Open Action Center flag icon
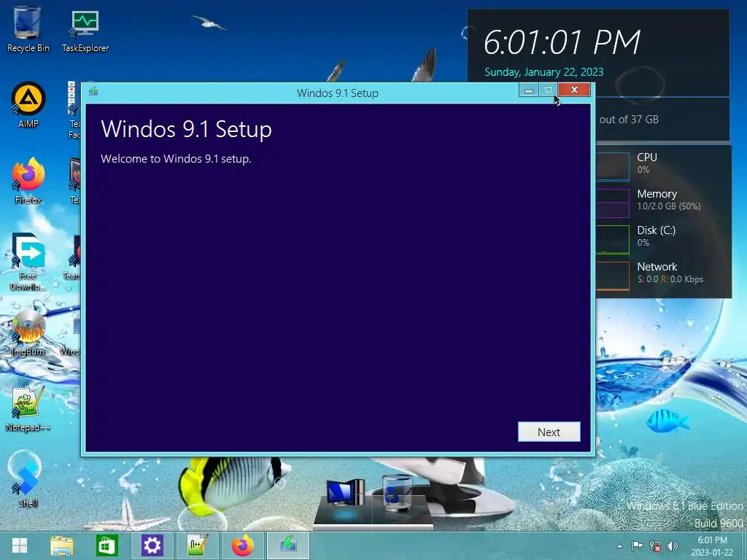 [x=637, y=546]
